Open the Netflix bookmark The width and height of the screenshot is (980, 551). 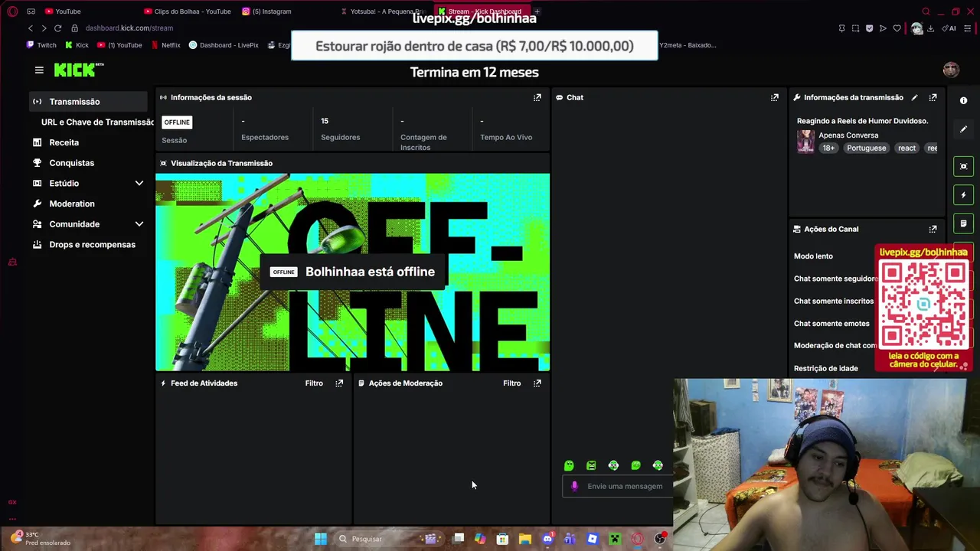click(166, 45)
